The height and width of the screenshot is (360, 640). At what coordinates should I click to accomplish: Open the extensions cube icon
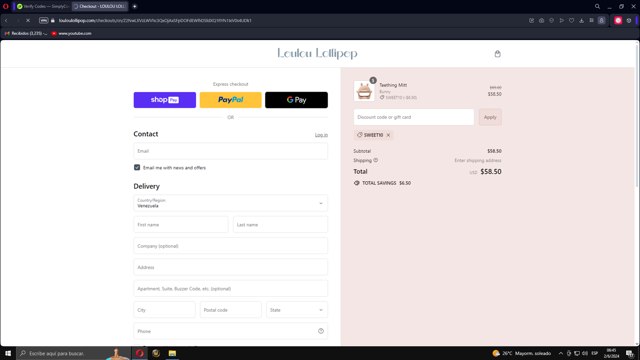[629, 20]
